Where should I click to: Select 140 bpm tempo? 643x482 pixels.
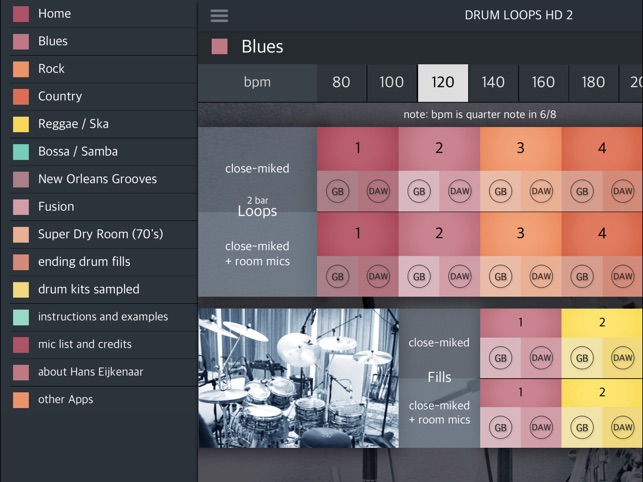point(493,82)
